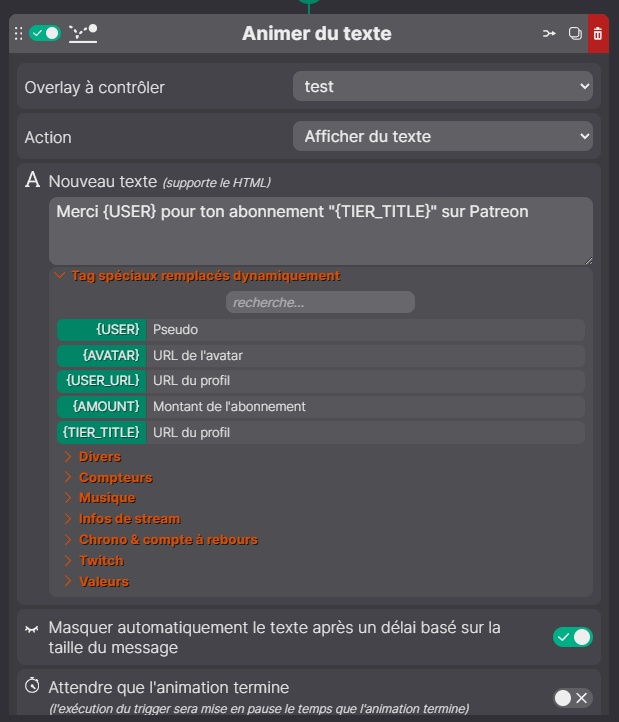The image size is (619, 722).
Task: Delete the action with red trash icon
Action: click(x=598, y=34)
